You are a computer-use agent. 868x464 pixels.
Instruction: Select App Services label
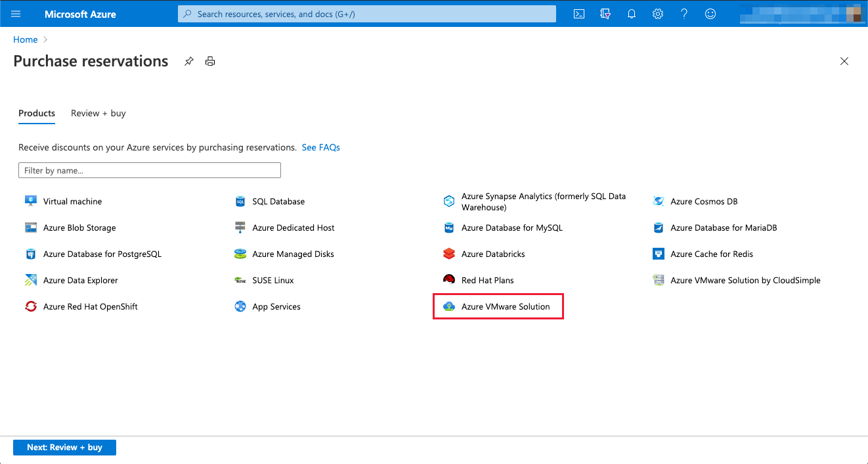click(276, 306)
